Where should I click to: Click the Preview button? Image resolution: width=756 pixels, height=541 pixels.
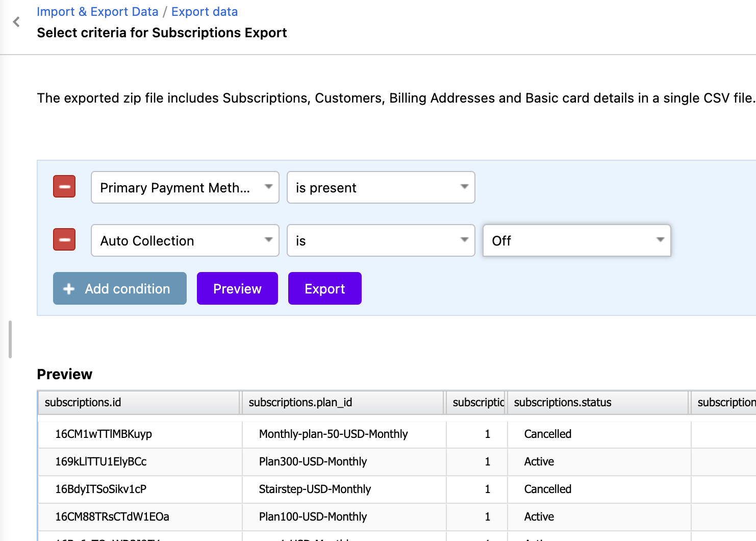(237, 288)
